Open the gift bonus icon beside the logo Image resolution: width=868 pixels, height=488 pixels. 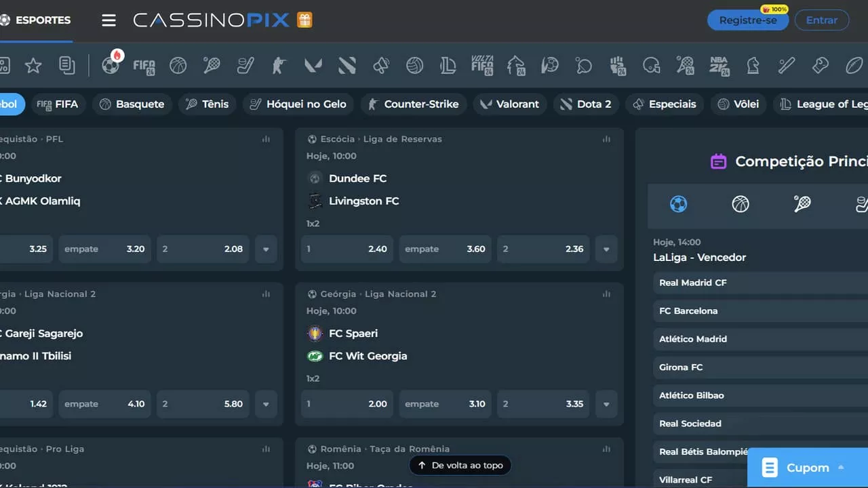coord(304,20)
